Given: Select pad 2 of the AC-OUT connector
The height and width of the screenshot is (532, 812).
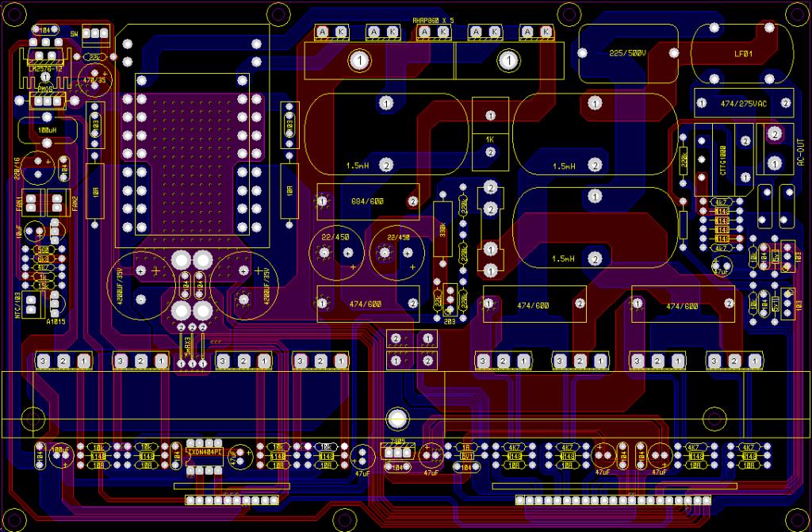Looking at the screenshot, I should (x=775, y=134).
